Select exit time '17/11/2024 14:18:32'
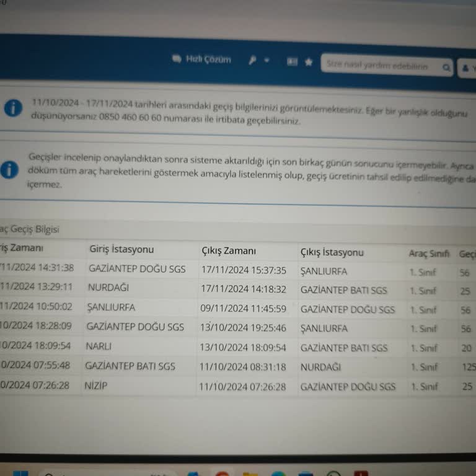 tap(244, 289)
